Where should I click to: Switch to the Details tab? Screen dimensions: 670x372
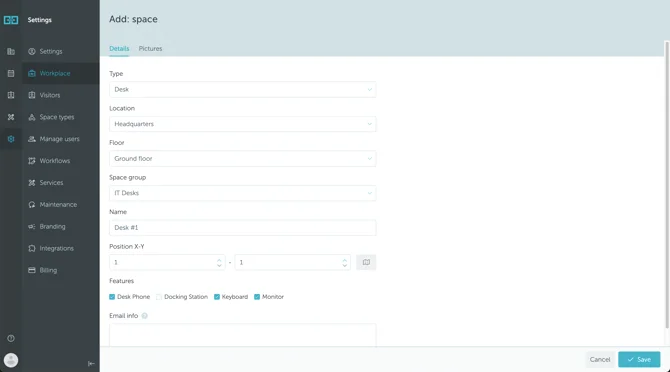tap(119, 49)
